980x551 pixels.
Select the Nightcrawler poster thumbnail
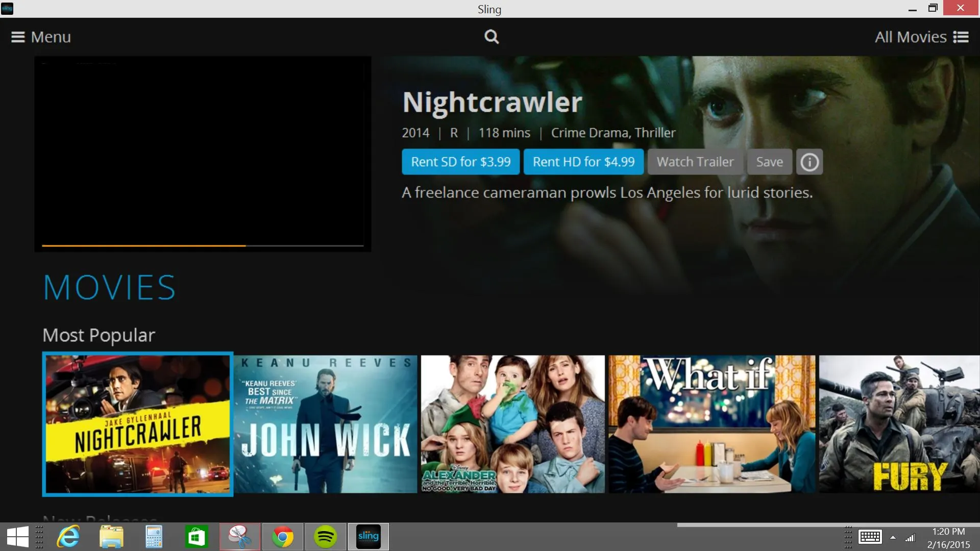(138, 424)
